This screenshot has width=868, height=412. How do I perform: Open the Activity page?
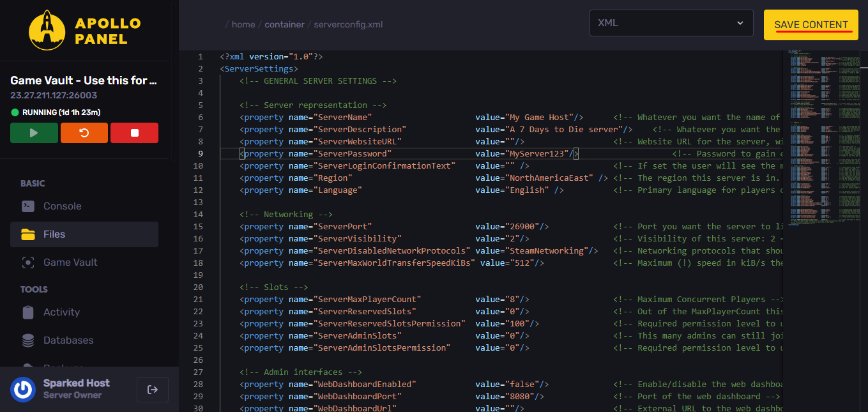[x=84, y=312]
